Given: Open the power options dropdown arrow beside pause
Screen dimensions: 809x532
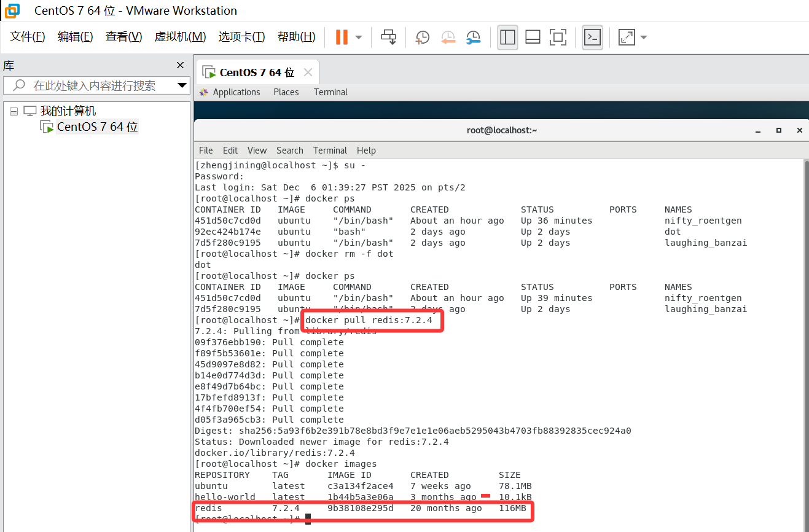Looking at the screenshot, I should point(359,37).
